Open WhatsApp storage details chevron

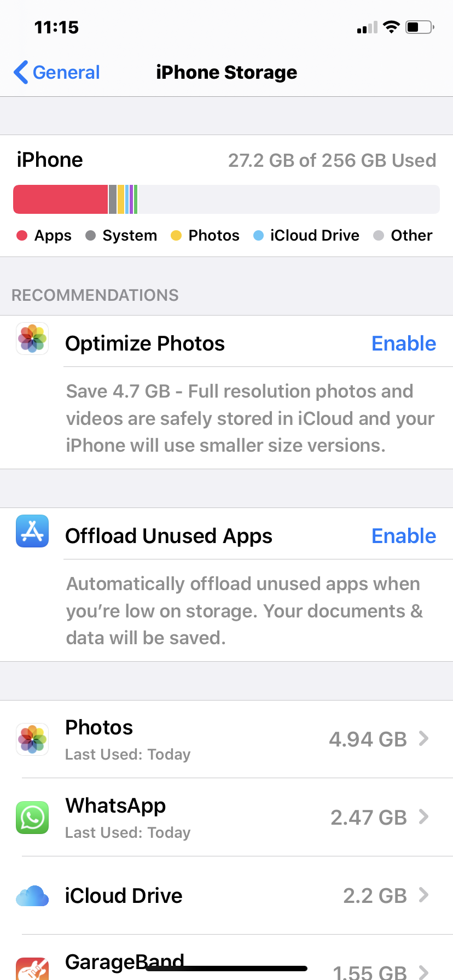pos(423,817)
